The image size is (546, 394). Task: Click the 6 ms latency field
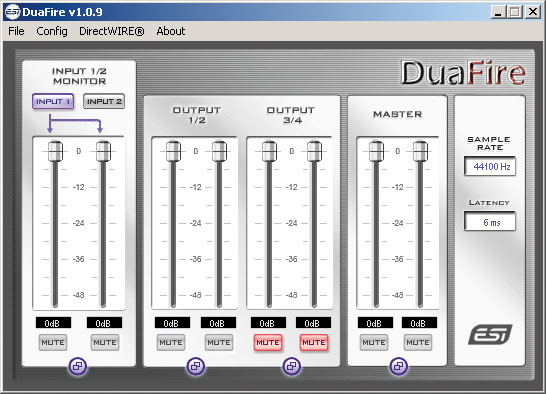(490, 222)
